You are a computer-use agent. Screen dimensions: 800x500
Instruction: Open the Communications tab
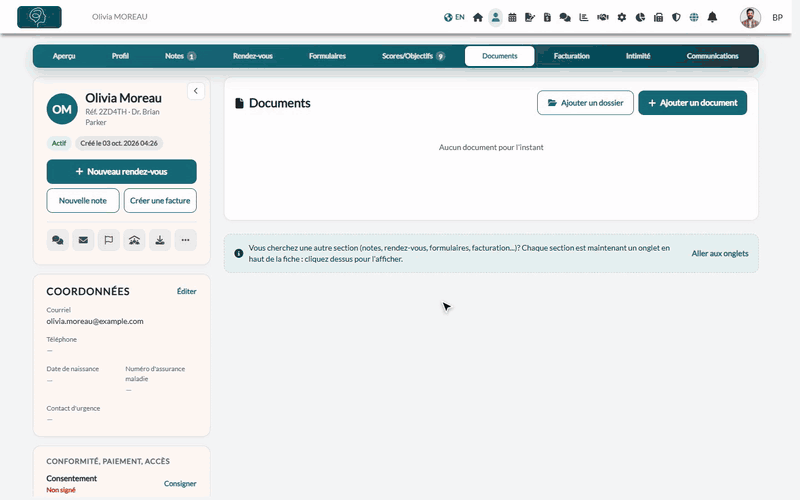[712, 56]
